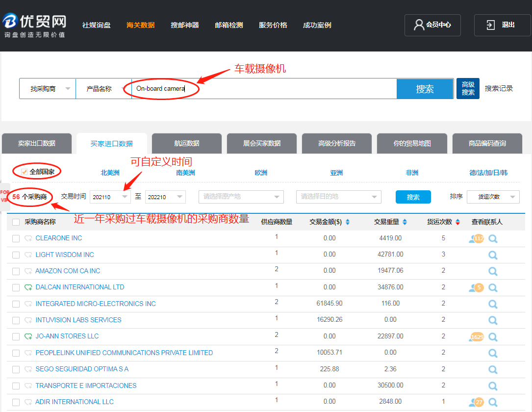The width and height of the screenshot is (532, 412).
Task: Click the logout door icon
Action: click(x=491, y=25)
